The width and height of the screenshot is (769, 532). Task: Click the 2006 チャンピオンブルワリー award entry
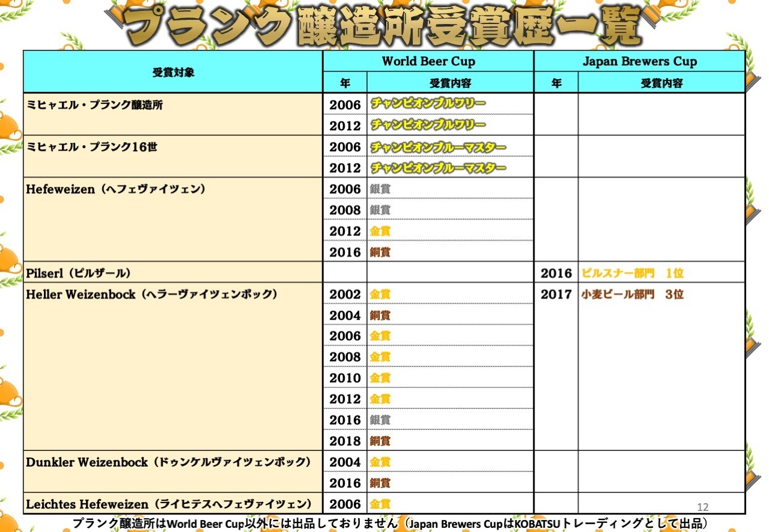click(x=428, y=104)
